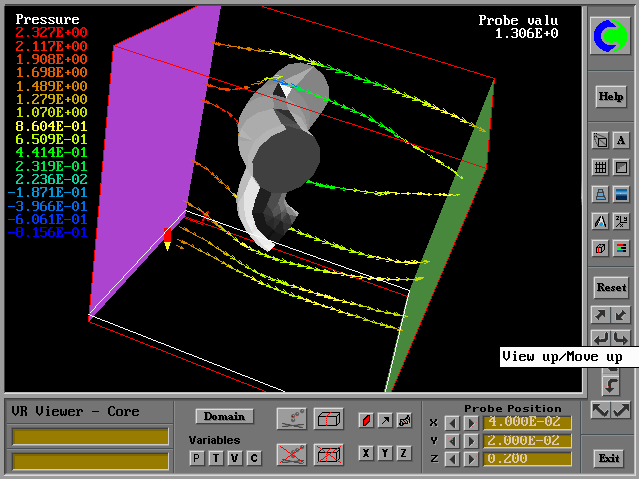
Task: Click the color legend bars icon
Action: pos(621,247)
